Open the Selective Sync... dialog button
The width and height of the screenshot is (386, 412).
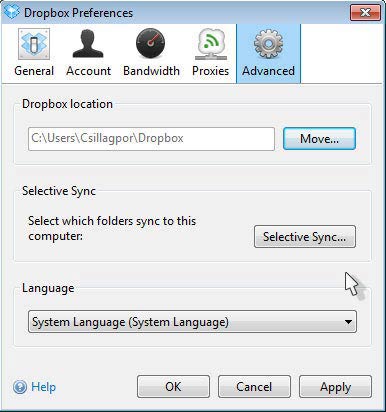[305, 237]
